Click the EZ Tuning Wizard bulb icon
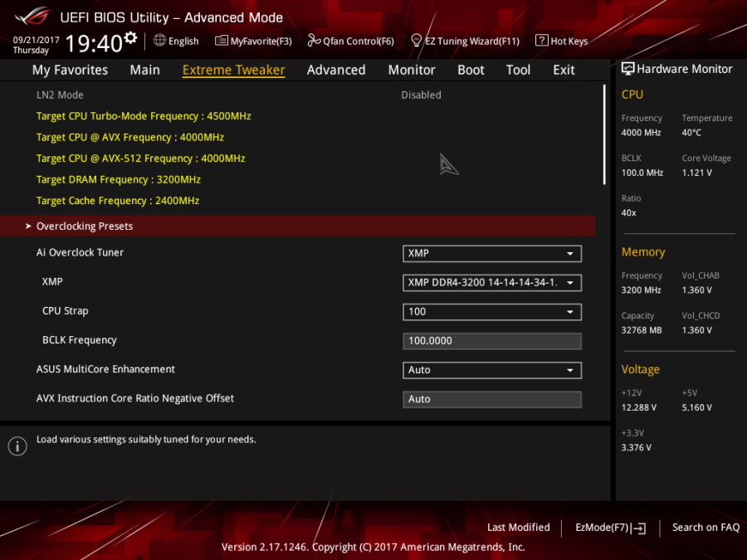Image resolution: width=747 pixels, height=560 pixels. [416, 41]
